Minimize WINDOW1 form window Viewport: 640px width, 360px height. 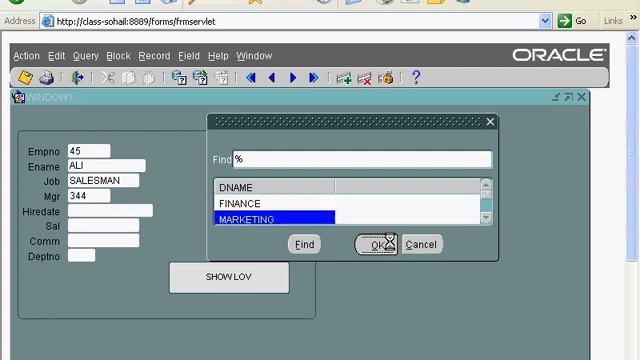tap(556, 97)
